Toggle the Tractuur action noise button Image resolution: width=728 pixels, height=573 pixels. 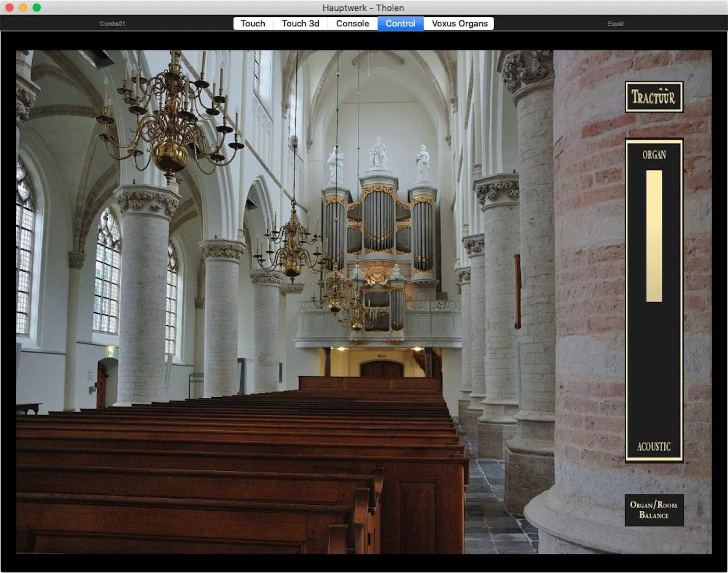coord(654,97)
